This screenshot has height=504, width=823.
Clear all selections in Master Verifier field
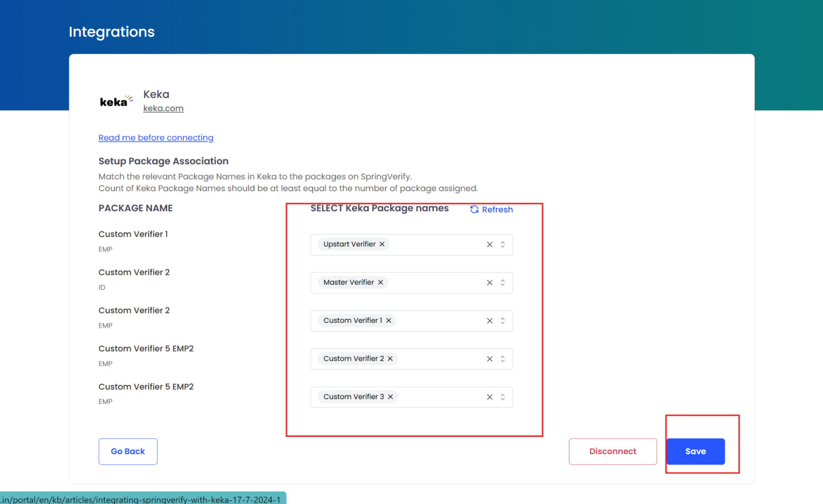click(x=490, y=283)
